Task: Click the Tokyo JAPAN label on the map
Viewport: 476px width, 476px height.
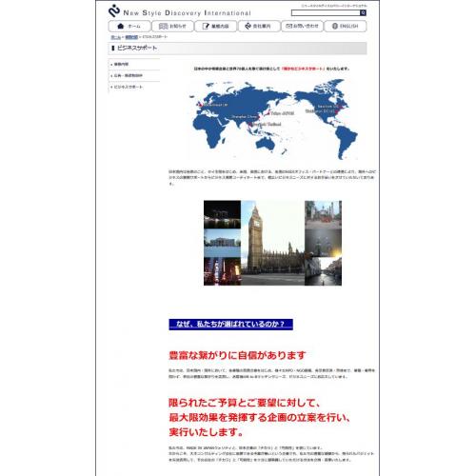Action: pyautogui.click(x=283, y=113)
